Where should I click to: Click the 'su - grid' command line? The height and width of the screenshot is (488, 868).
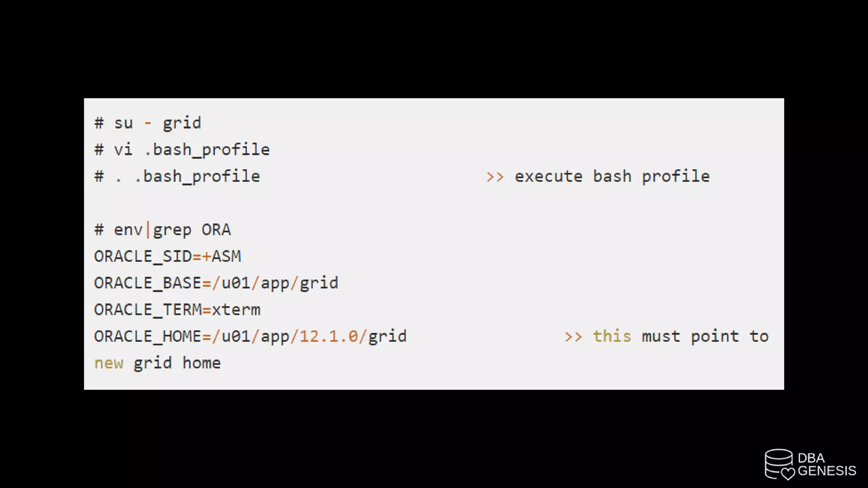(x=147, y=123)
